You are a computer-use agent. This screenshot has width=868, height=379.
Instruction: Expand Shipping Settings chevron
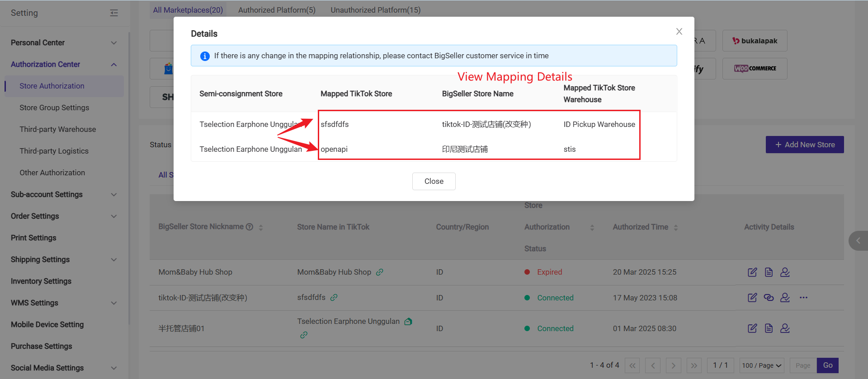coord(114,259)
